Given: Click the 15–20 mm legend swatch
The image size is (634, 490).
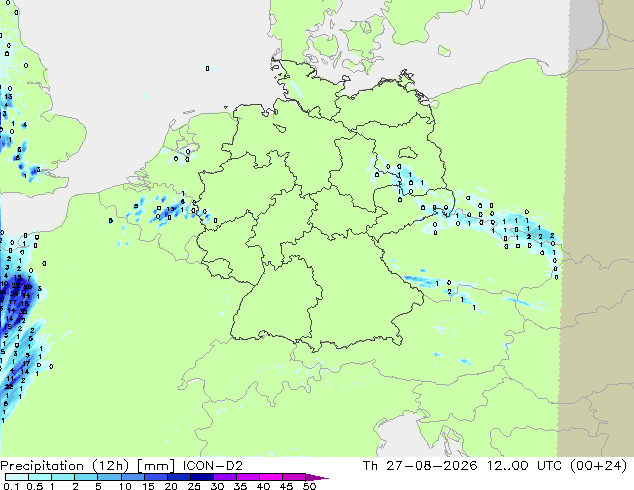Looking at the screenshot, I should [x=155, y=477].
